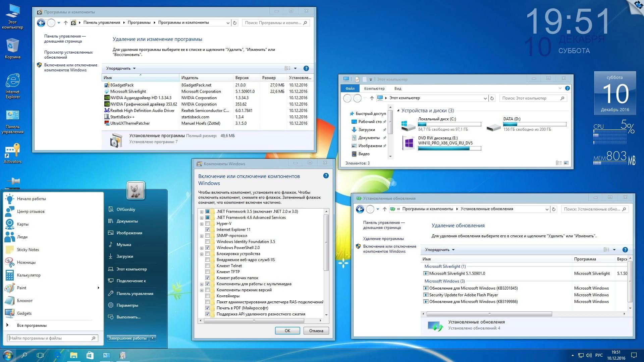Collapse Устройства и диски group

[x=398, y=111]
